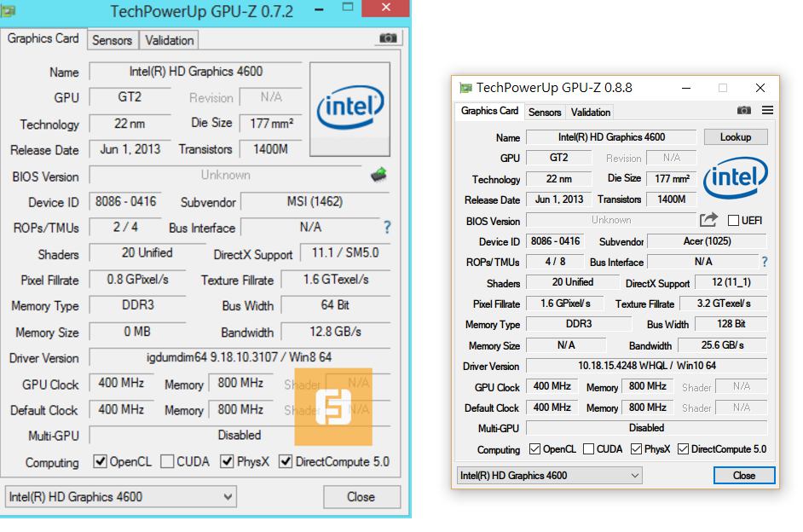Click Bandwidth '12.8 GB/s' value

tap(336, 332)
